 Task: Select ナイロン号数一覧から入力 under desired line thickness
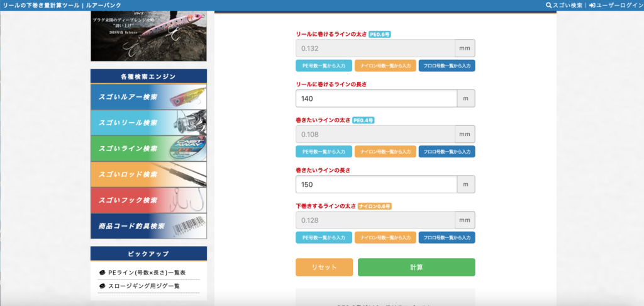(x=385, y=152)
